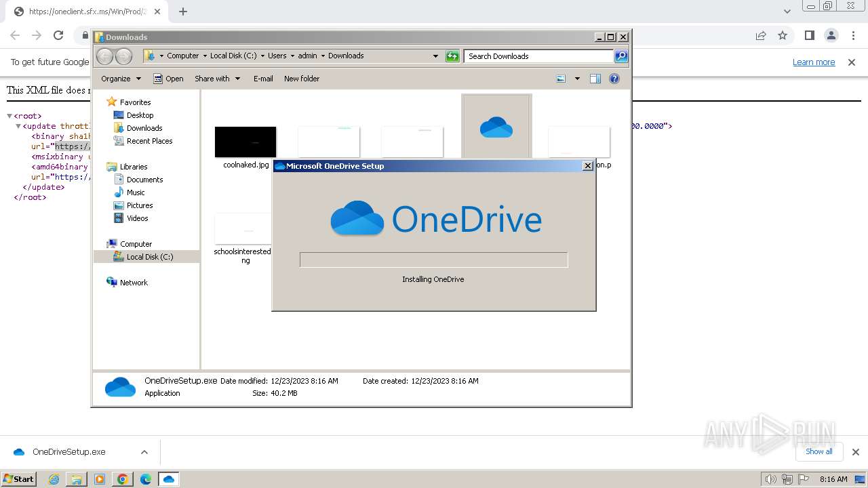This screenshot has width=868, height=488.
Task: Open Music library
Action: click(130, 192)
